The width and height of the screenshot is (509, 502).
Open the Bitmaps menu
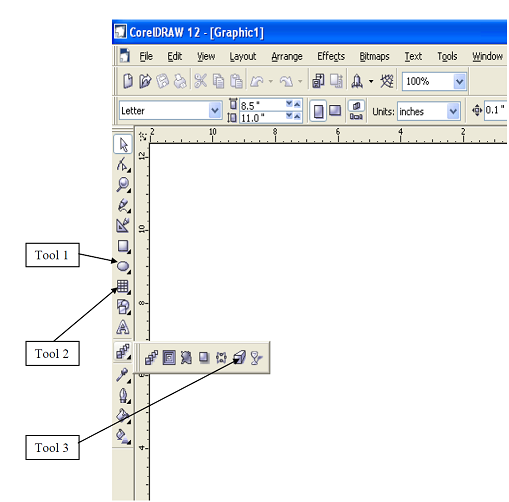click(374, 57)
